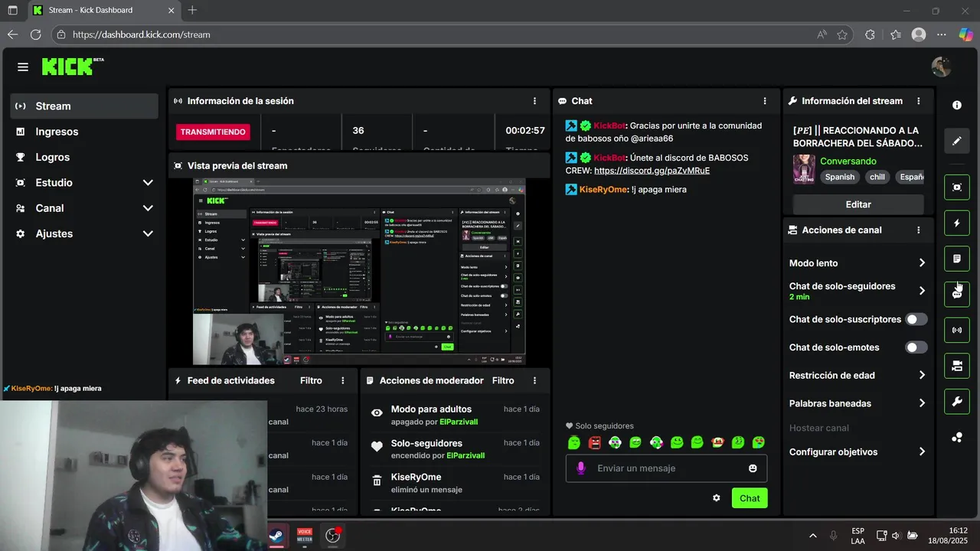980x551 pixels.
Task: Open Feed de actividades three-dot menu
Action: tap(343, 380)
